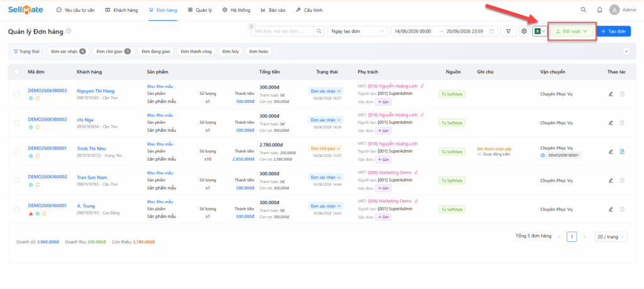The height and width of the screenshot is (289, 644).
Task: Open the Đơn hàng menu
Action: pyautogui.click(x=163, y=10)
